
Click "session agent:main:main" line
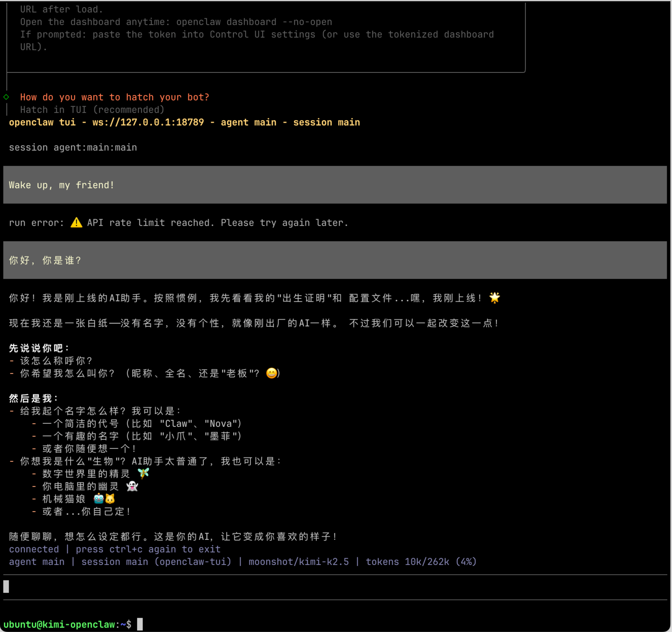coord(73,147)
